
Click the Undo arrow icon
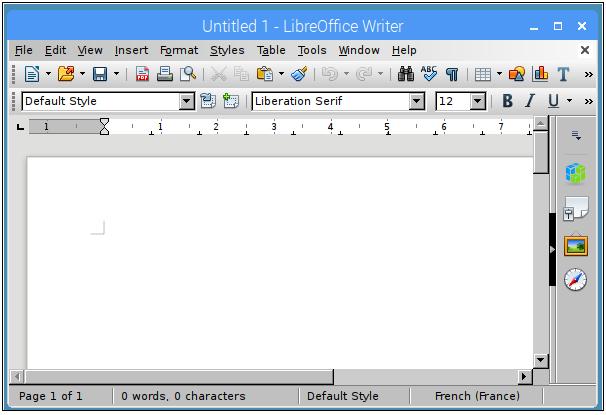click(x=330, y=73)
